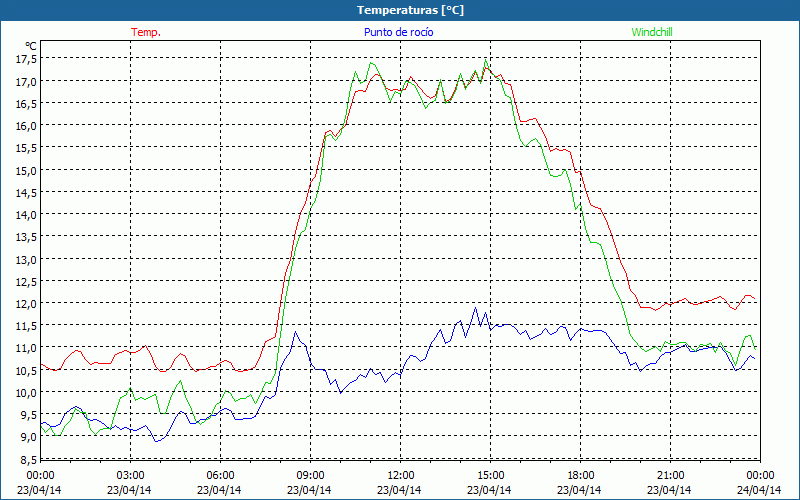Image resolution: width=800 pixels, height=500 pixels.
Task: Click the green windchill peak near 15:00
Action: [485, 60]
